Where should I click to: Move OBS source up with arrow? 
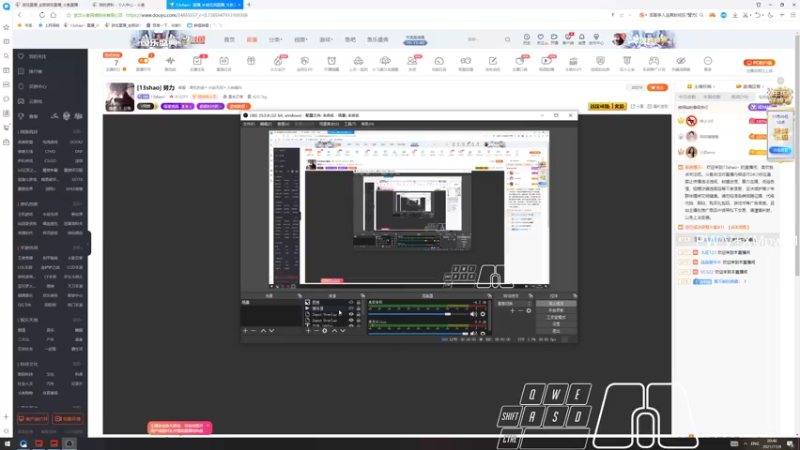point(335,331)
